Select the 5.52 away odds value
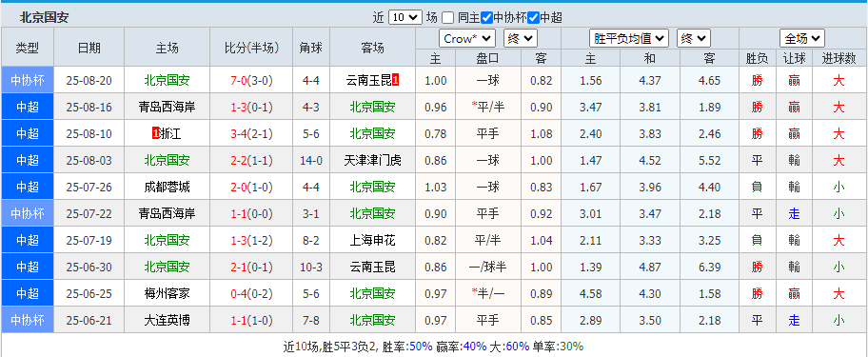This screenshot has height=357, width=868. click(x=709, y=161)
